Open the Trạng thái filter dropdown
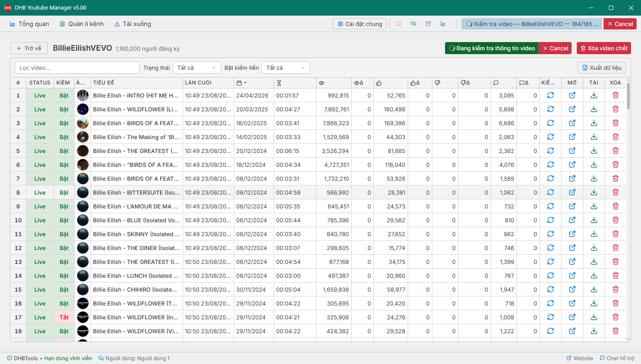 pyautogui.click(x=196, y=68)
